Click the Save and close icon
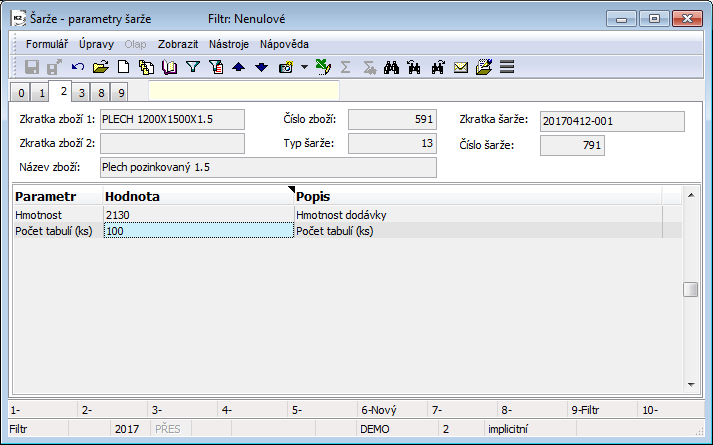The height and width of the screenshot is (445, 713). (x=54, y=67)
